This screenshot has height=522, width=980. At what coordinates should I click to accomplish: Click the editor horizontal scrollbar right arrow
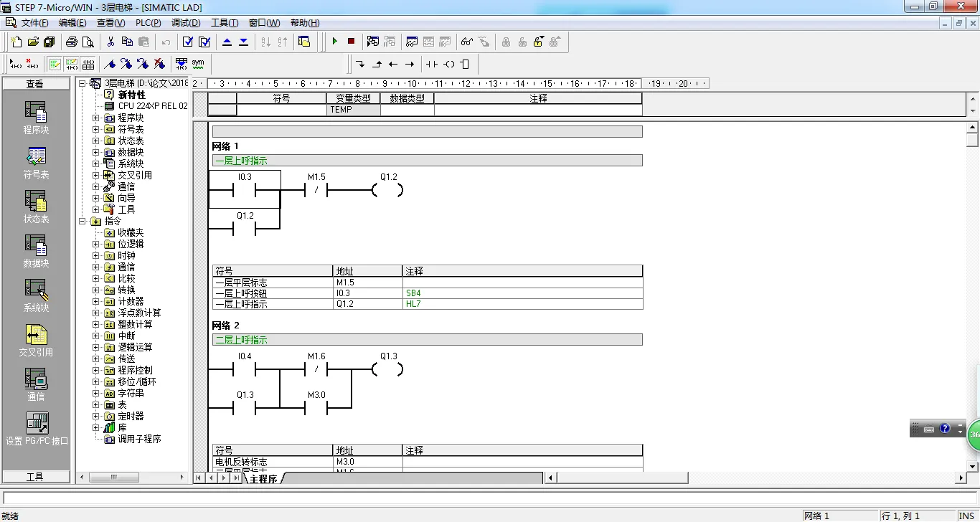pos(961,478)
